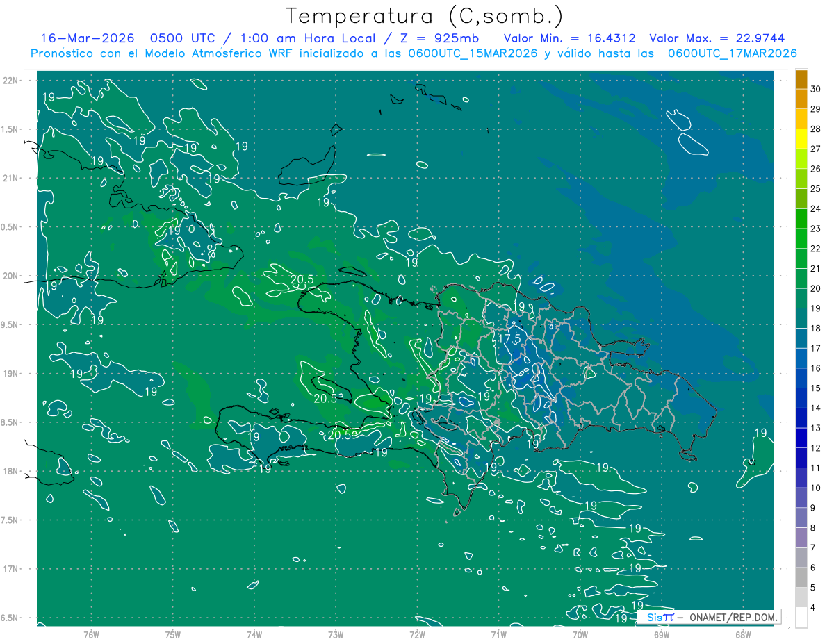Image resolution: width=834 pixels, height=644 pixels.
Task: Pick the white swatch at color scale bottom
Action: pos(801,618)
